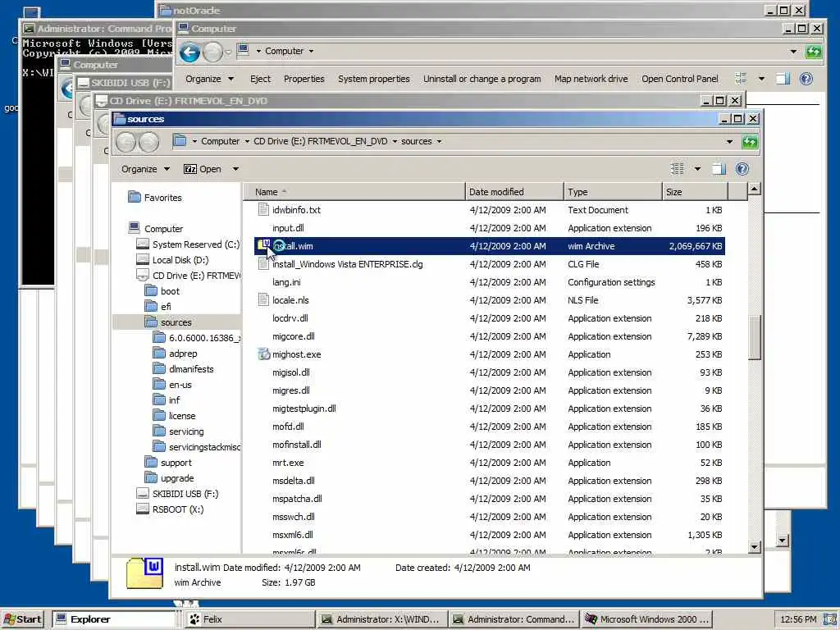Expand the breadcrumb arrow after sources

pos(440,141)
